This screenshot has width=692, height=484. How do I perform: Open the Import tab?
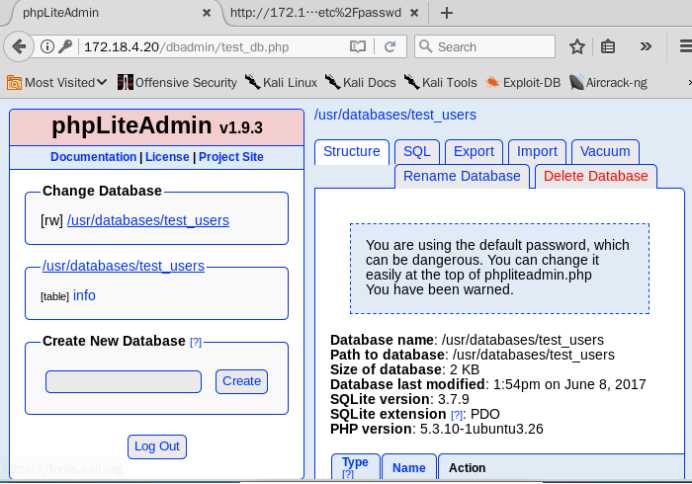537,152
